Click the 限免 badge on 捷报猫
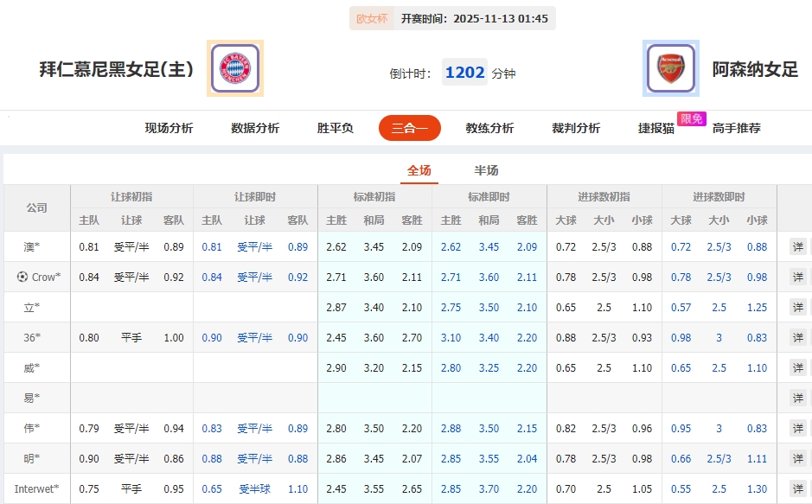Image resolution: width=812 pixels, height=504 pixels. click(691, 120)
